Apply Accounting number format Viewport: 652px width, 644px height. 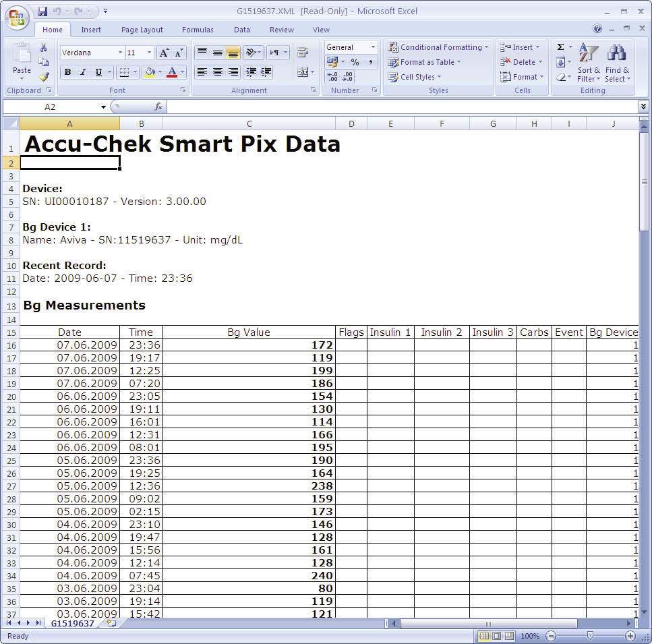click(332, 62)
